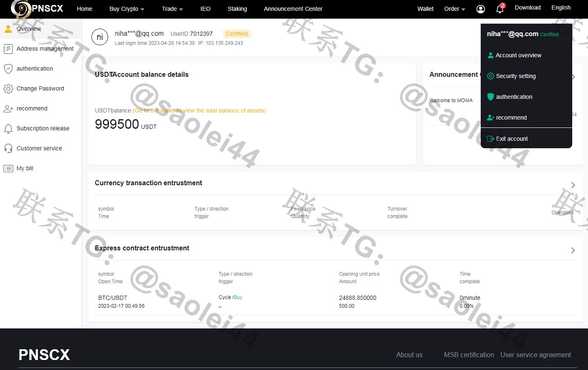Screen dimensions: 588x370
Task: Click the 'ni' avatar circle
Action: (x=100, y=37)
